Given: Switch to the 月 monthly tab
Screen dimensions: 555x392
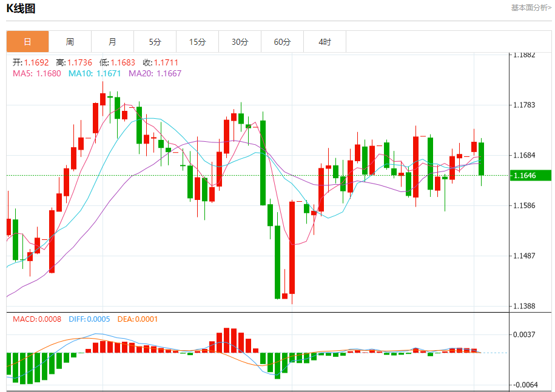Looking at the screenshot, I should [112, 42].
